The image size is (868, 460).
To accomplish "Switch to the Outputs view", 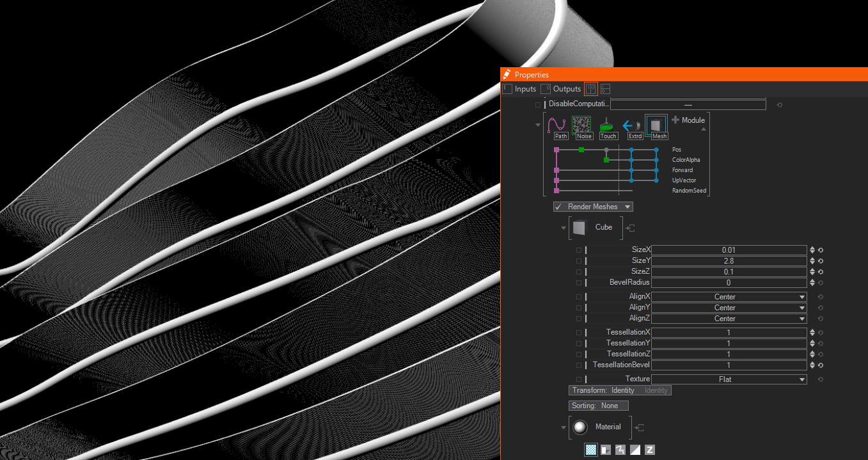I will point(561,89).
